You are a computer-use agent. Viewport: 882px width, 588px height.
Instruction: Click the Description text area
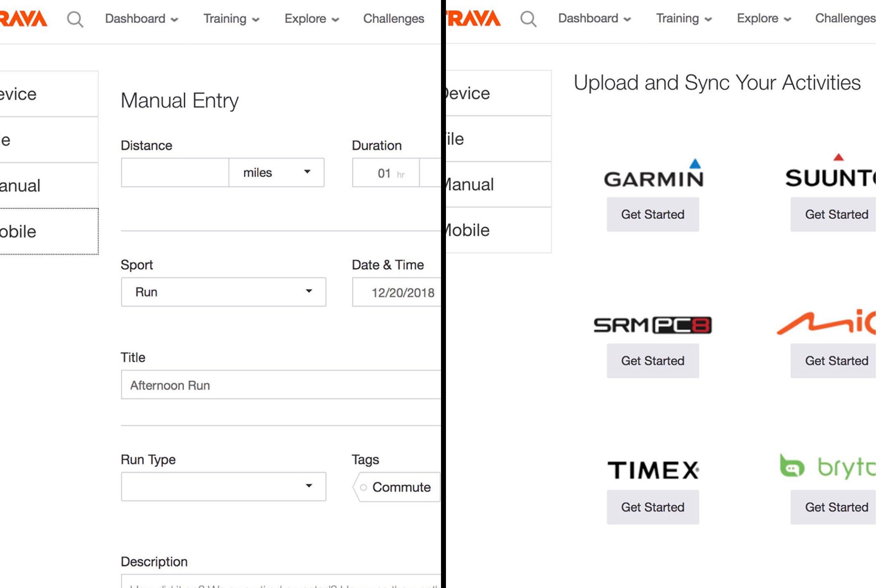pyautogui.click(x=281, y=581)
